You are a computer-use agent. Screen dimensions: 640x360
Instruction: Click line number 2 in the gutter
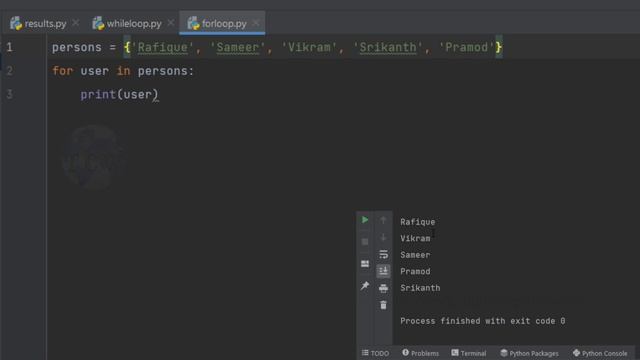coord(9,71)
